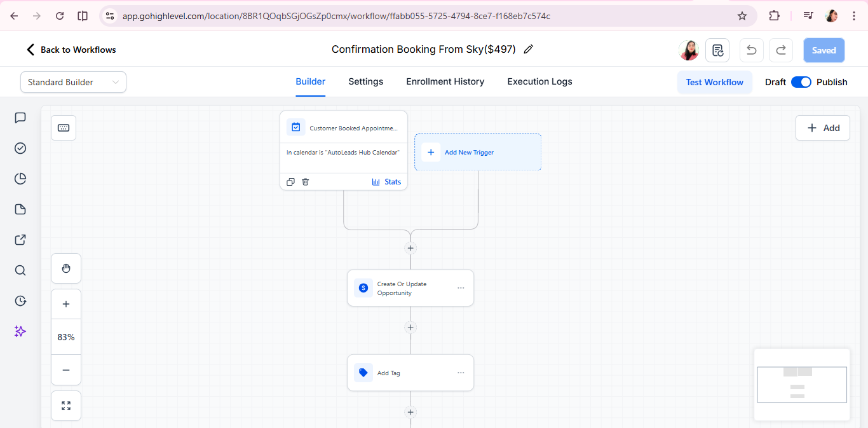Image resolution: width=868 pixels, height=428 pixels.
Task: Toggle the Draft/Publish switch
Action: (801, 82)
